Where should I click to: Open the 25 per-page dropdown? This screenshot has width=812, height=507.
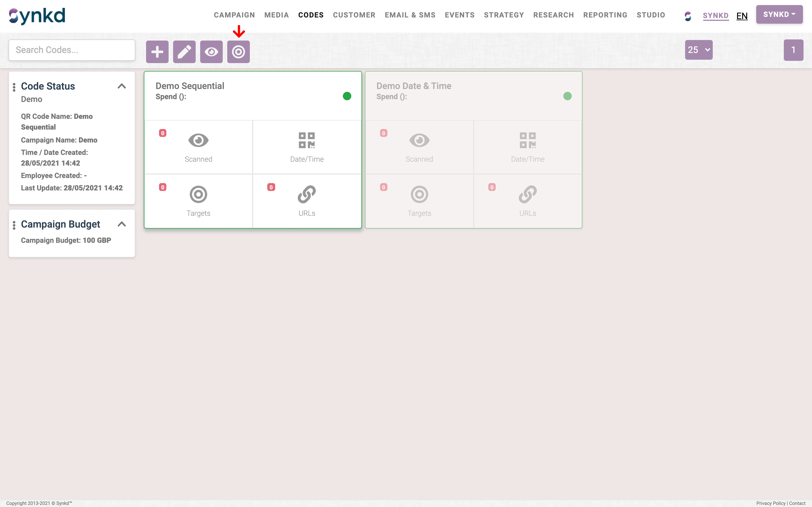(699, 50)
